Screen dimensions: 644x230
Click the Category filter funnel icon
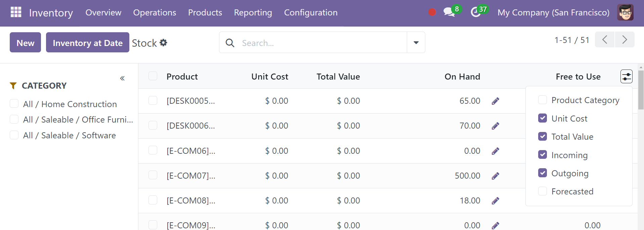click(x=13, y=86)
